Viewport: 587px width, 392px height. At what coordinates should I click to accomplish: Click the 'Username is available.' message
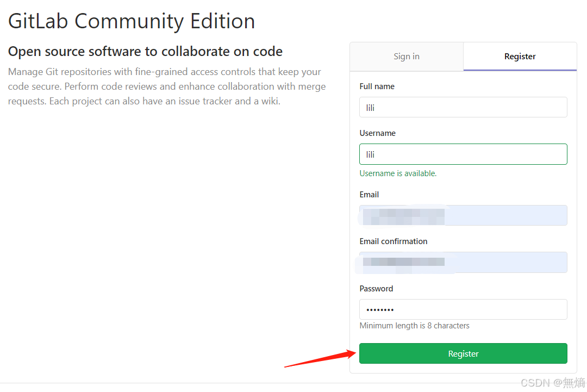[x=398, y=173]
